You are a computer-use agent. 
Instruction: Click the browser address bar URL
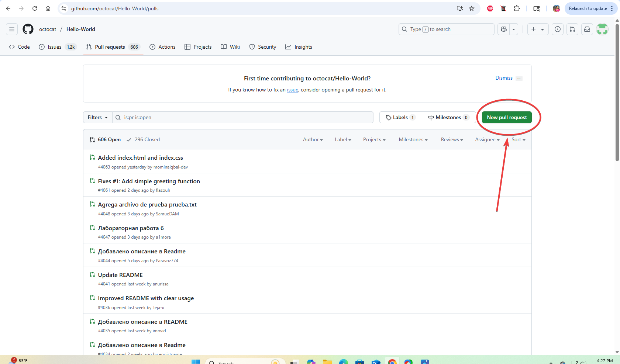tap(115, 8)
